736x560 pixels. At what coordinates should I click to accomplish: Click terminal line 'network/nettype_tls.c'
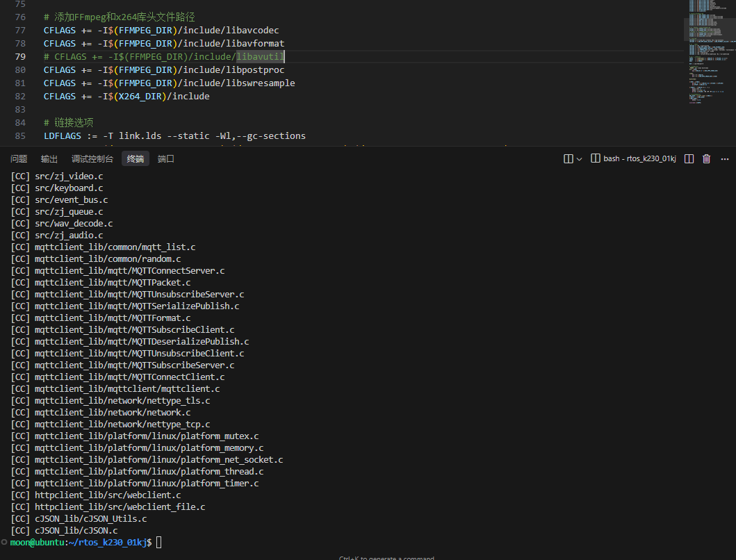[x=111, y=400]
